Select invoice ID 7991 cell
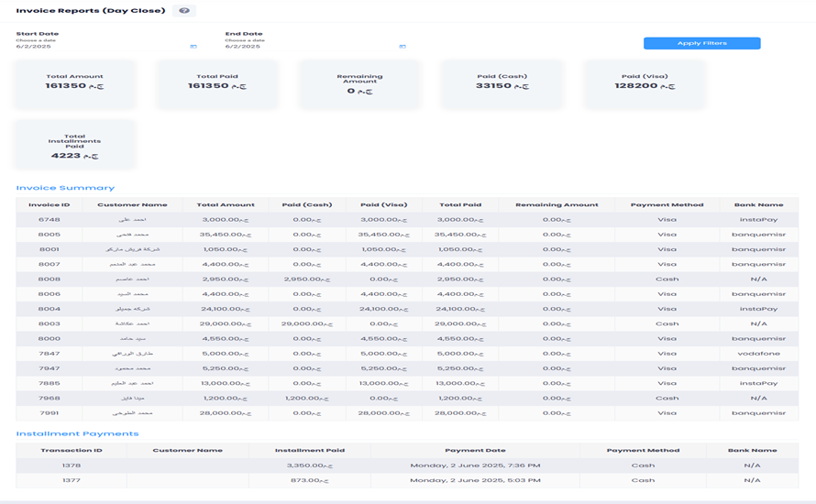 coord(49,413)
